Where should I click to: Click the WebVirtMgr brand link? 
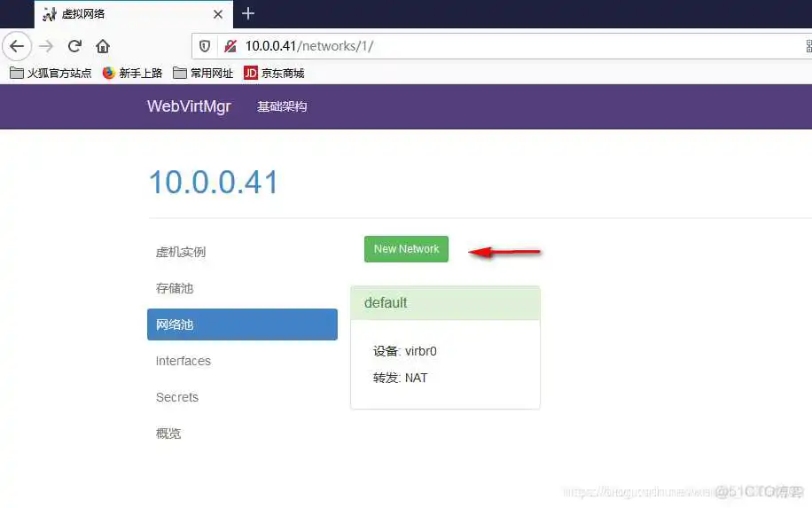pos(189,106)
